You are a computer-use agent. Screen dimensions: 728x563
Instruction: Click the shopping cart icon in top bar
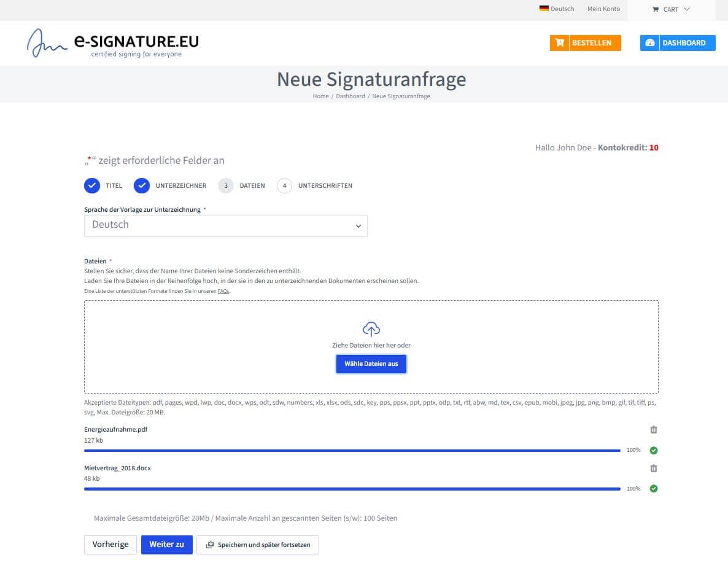click(x=655, y=9)
